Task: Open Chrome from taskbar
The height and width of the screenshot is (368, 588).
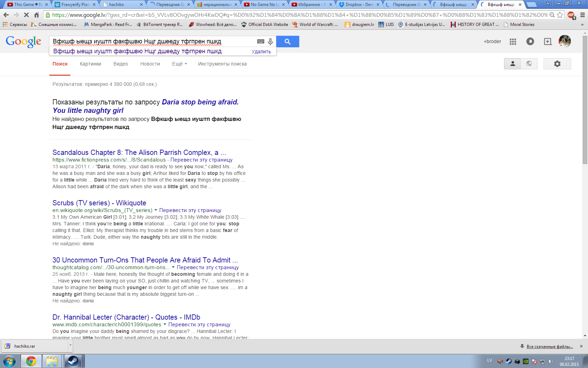Action: click(31, 361)
